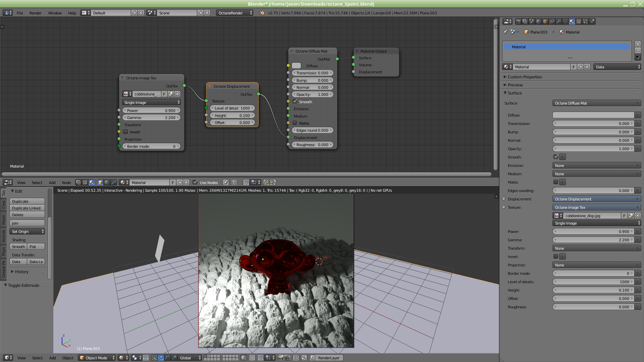644x362 pixels.
Task: Open the Texture properties checkerboard tab
Action: 579,21
